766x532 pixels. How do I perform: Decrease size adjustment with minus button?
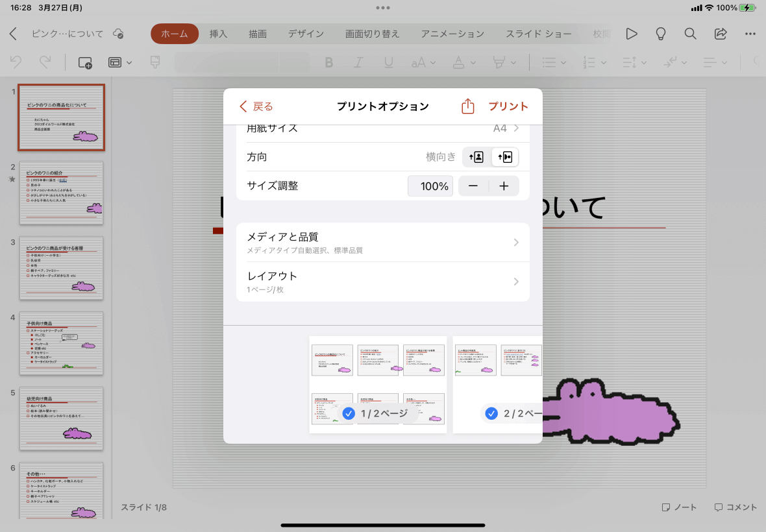click(x=473, y=186)
